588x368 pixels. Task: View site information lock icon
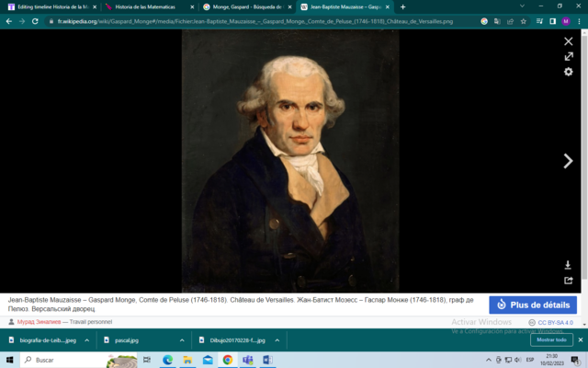[51, 21]
